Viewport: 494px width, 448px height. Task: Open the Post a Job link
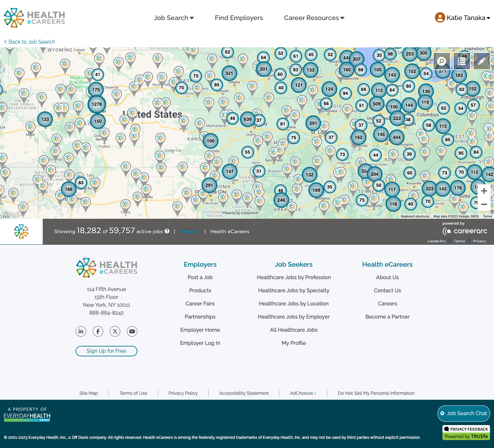200,277
